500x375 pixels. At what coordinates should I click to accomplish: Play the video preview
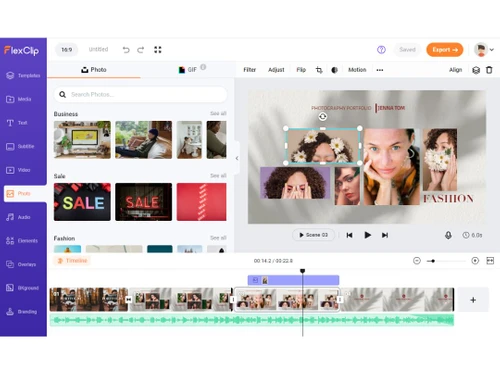pyautogui.click(x=367, y=235)
